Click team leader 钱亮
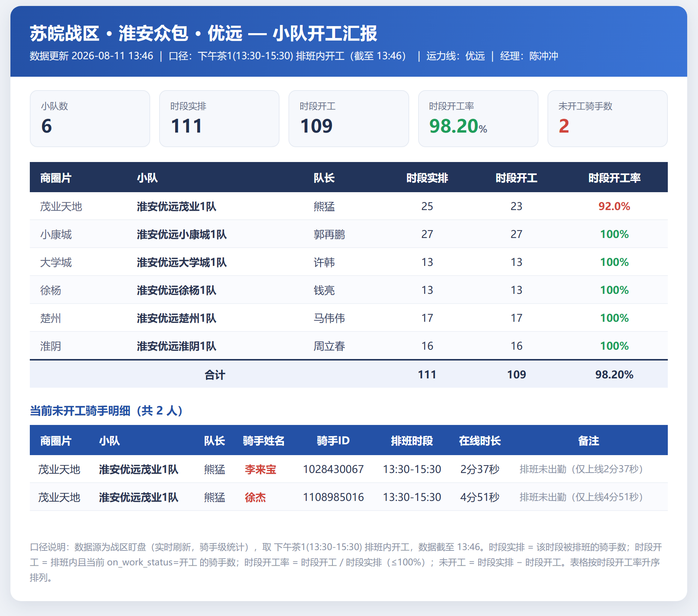 (x=324, y=290)
